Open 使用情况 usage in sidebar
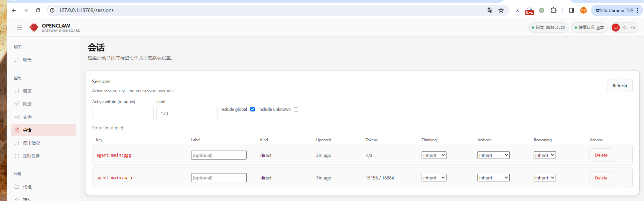The height and width of the screenshot is (201, 644). click(43, 143)
